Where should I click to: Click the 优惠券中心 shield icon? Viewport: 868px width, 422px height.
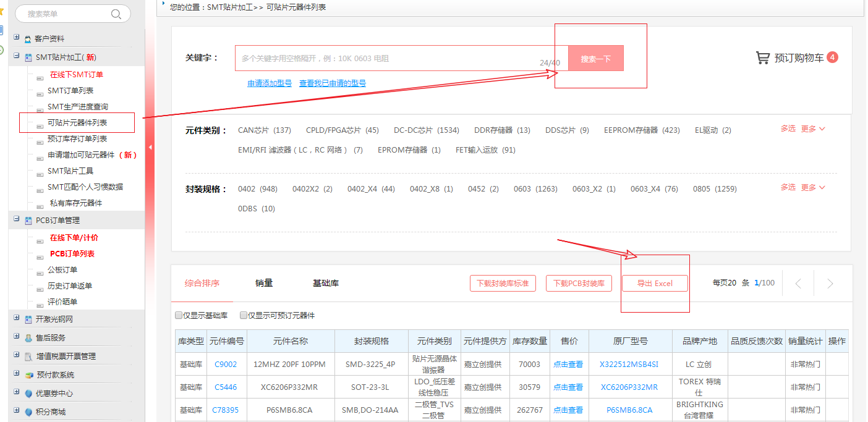(28, 394)
